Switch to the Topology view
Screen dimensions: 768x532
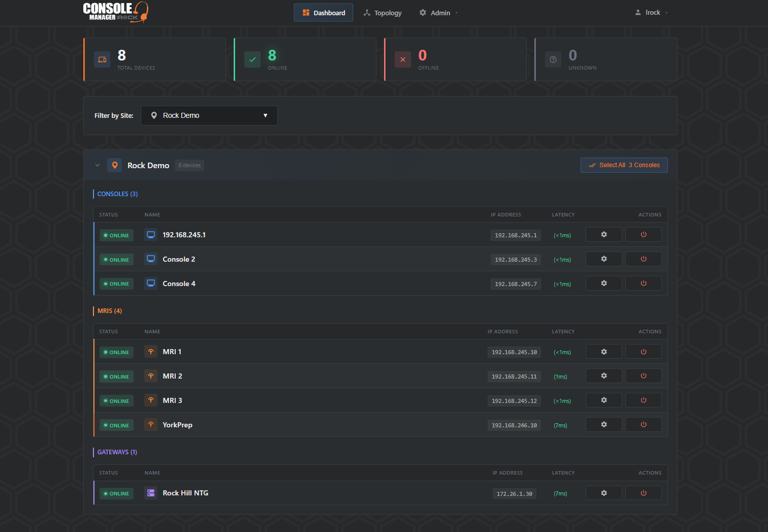[382, 12]
